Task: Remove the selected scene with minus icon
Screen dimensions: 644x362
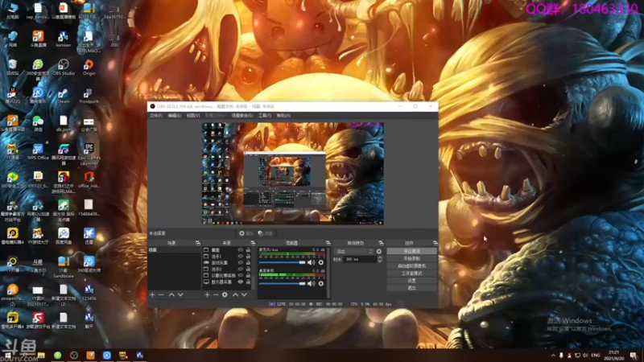Action: tap(161, 294)
